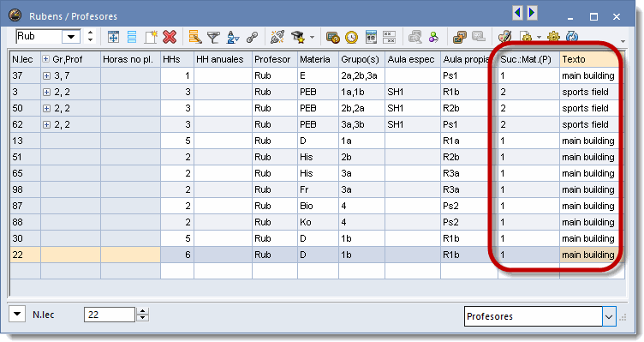The image size is (644, 342).
Task: Go to previous element with left arrow
Action: click(x=517, y=13)
